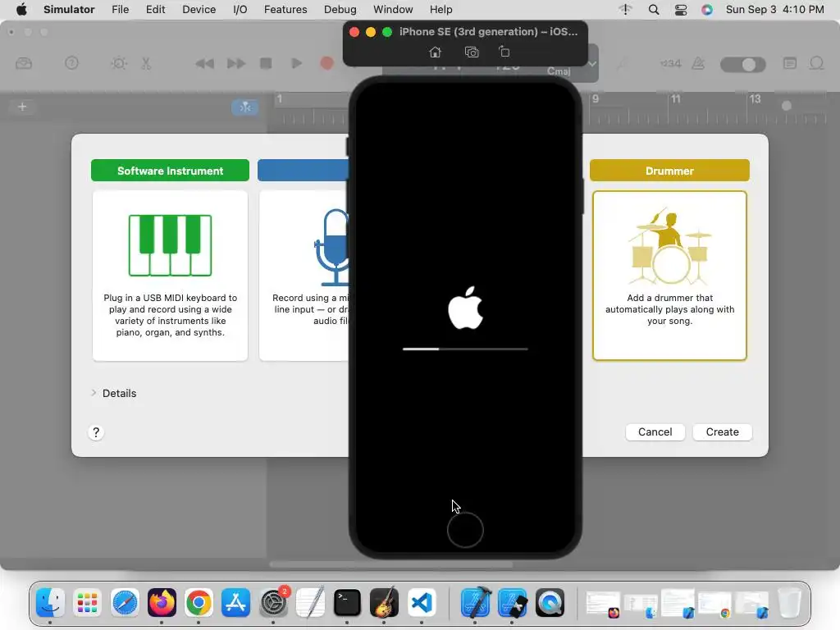840x630 pixels.
Task: Open the Trash in the Dock
Action: point(789,603)
